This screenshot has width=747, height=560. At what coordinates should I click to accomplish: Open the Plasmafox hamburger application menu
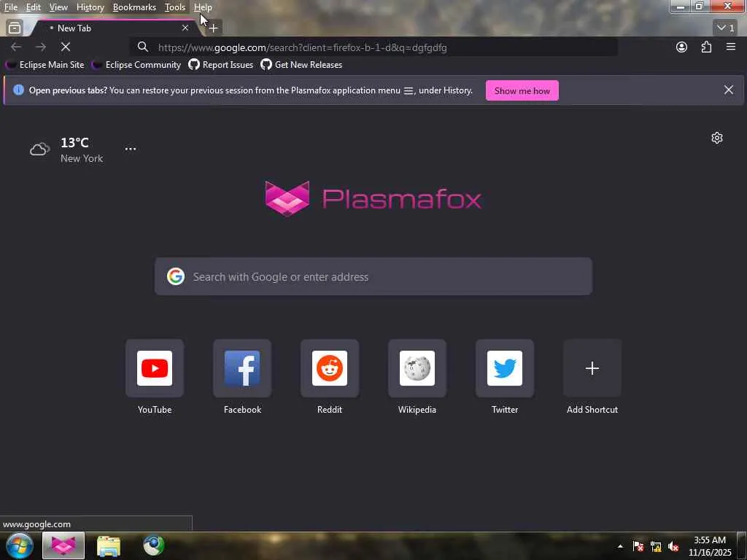click(731, 47)
